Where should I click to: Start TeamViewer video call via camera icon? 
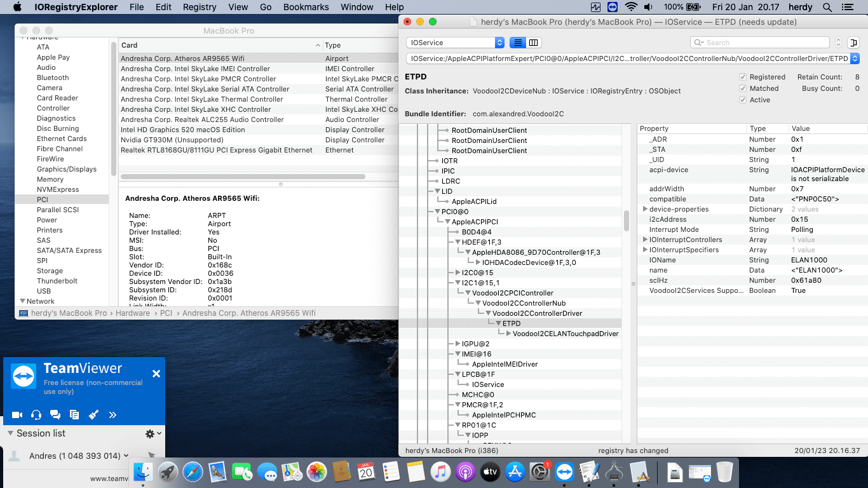pos(17,415)
